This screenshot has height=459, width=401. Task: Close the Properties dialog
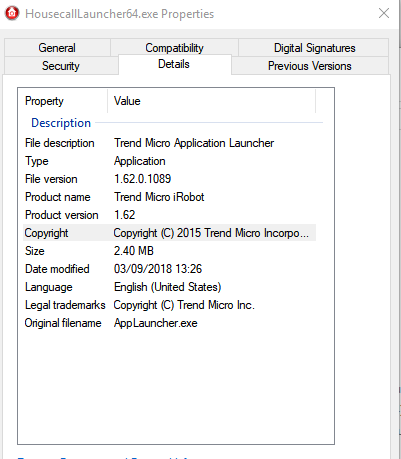coord(384,13)
